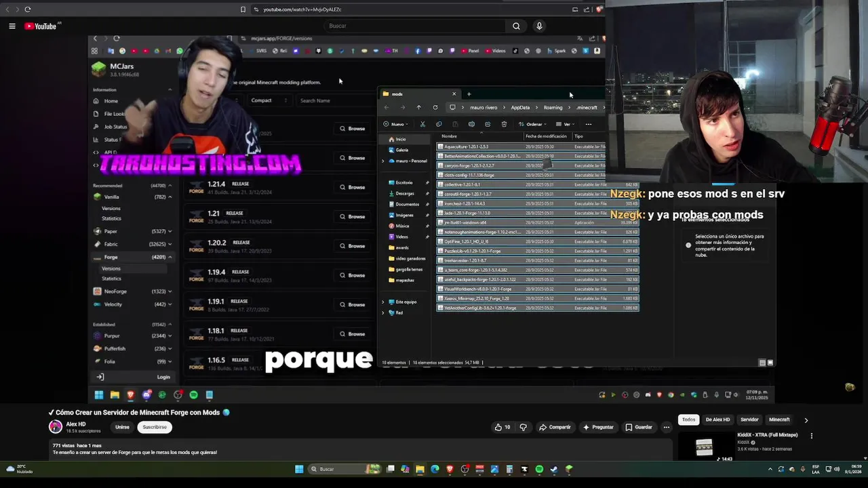Image resolution: width=868 pixels, height=488 pixels.
Task: Expand the Fabric section in MCJars
Action: pos(170,244)
